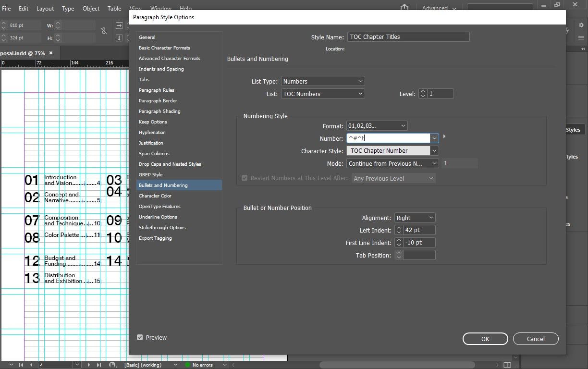Open the Number special characters flyout arrow
The height and width of the screenshot is (369, 588).
tap(444, 137)
